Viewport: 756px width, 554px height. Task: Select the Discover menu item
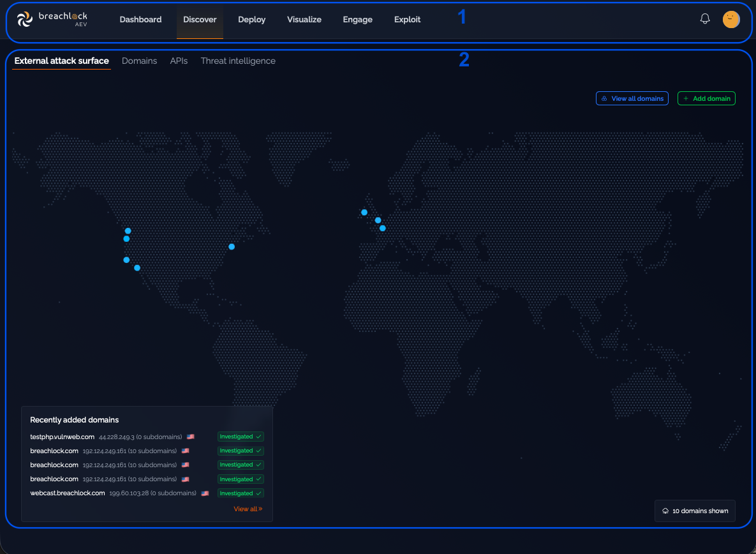tap(200, 20)
